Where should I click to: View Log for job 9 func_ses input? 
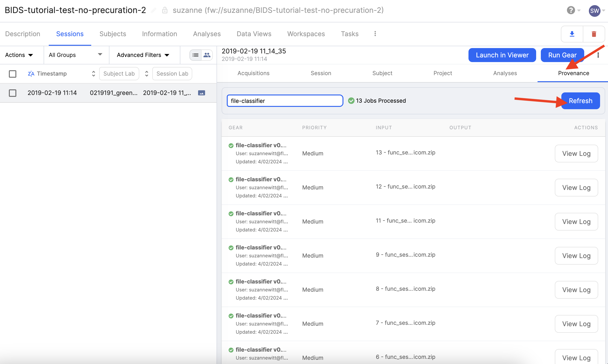[x=576, y=256]
